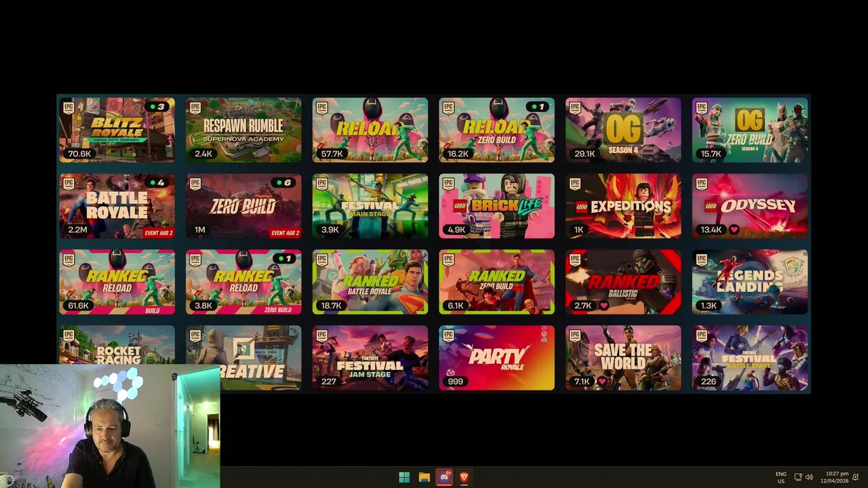Open the OG Season 4 tile
Screen dimensions: 868x488
tap(623, 130)
